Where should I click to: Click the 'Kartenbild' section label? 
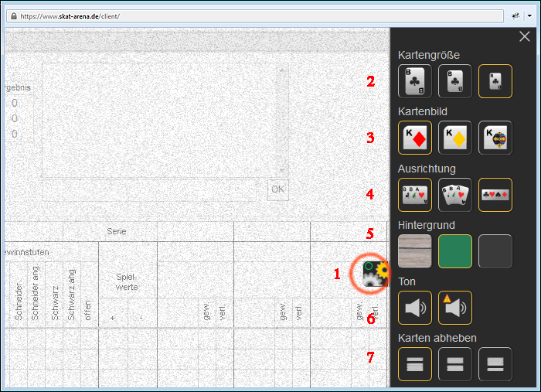422,111
